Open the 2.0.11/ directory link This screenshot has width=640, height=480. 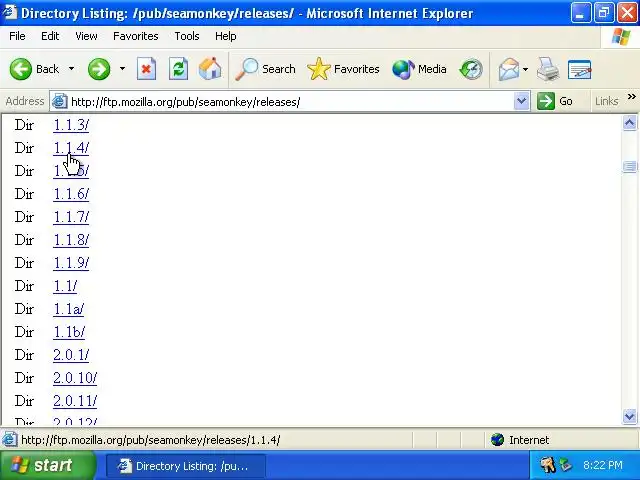coord(75,401)
